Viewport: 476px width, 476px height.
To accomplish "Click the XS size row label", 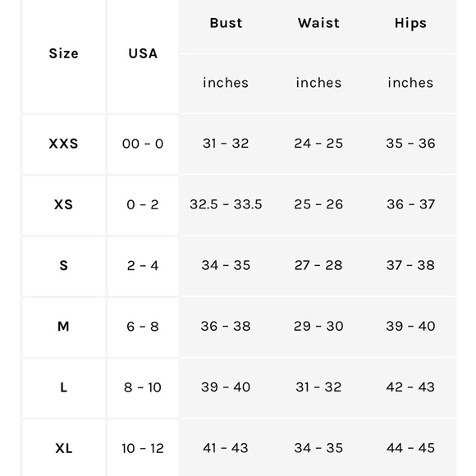I will click(x=63, y=204).
